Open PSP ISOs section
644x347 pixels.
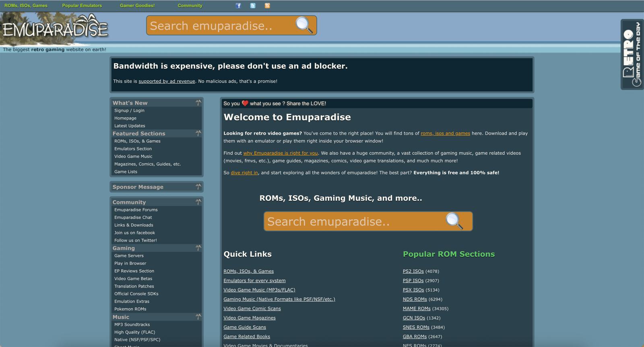click(413, 281)
